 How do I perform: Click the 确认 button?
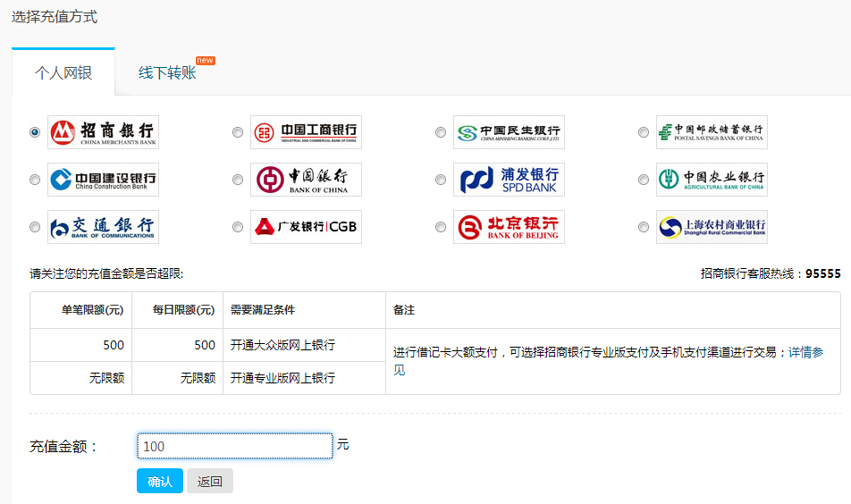coord(159,482)
